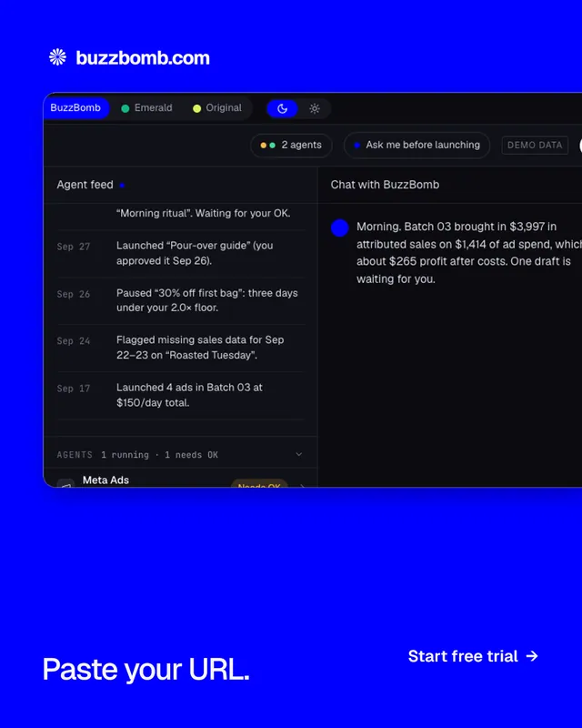
Task: Open the buzzbomb.com site title
Action: click(143, 57)
